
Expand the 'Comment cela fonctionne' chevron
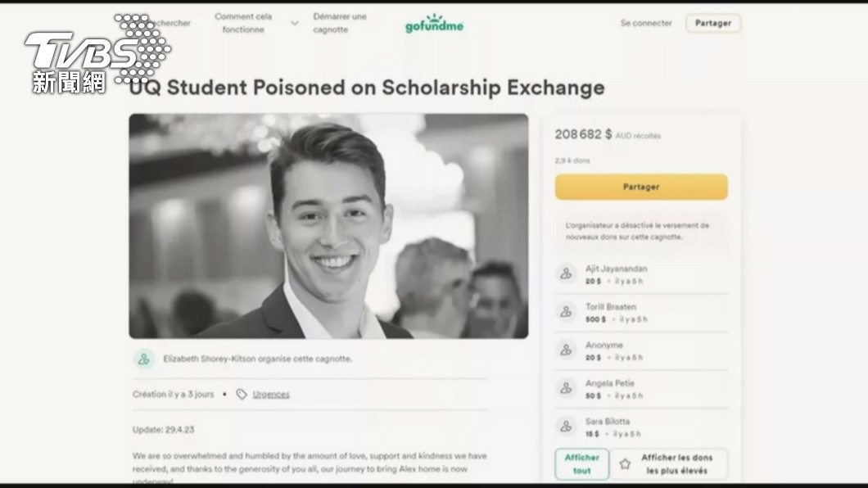295,23
